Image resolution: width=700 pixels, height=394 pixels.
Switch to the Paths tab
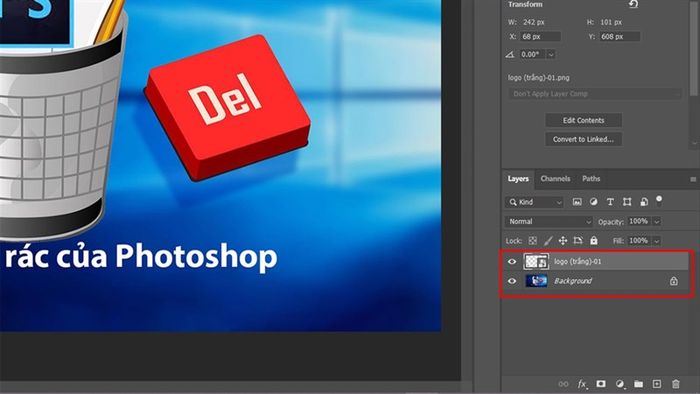pos(591,178)
